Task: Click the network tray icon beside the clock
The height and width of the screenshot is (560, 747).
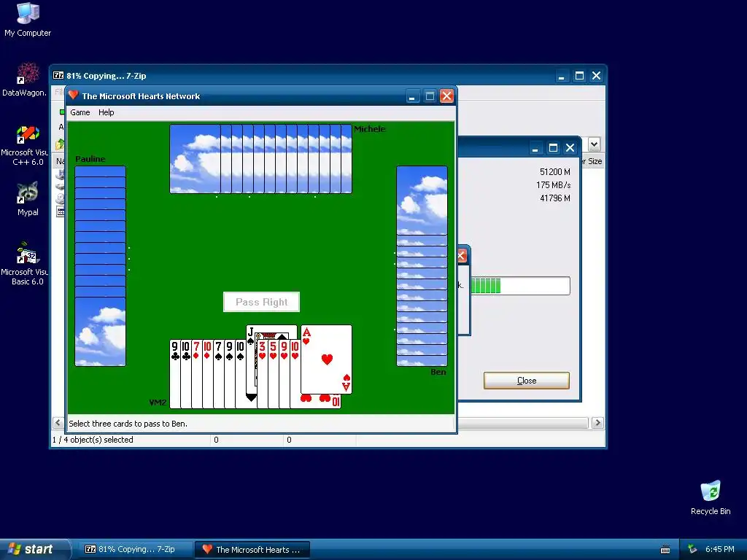Action: [692, 550]
